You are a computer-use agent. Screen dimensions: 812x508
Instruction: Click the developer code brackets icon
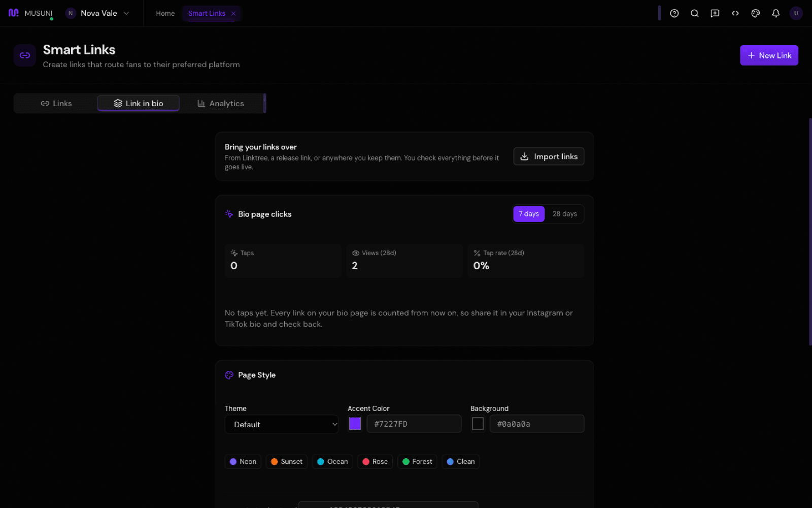[x=735, y=13]
